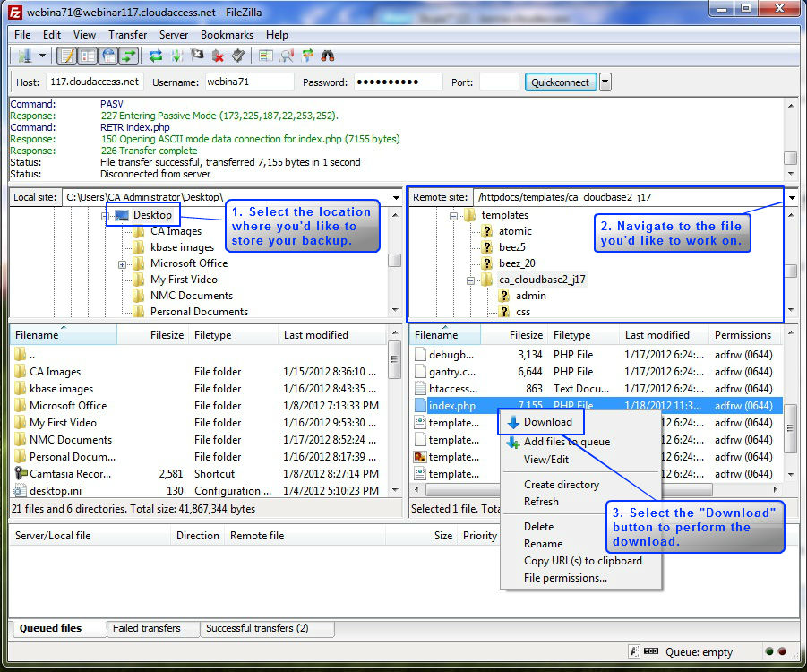Open the Site Manager icon
Screen dimensions: 807x672
tap(24, 56)
